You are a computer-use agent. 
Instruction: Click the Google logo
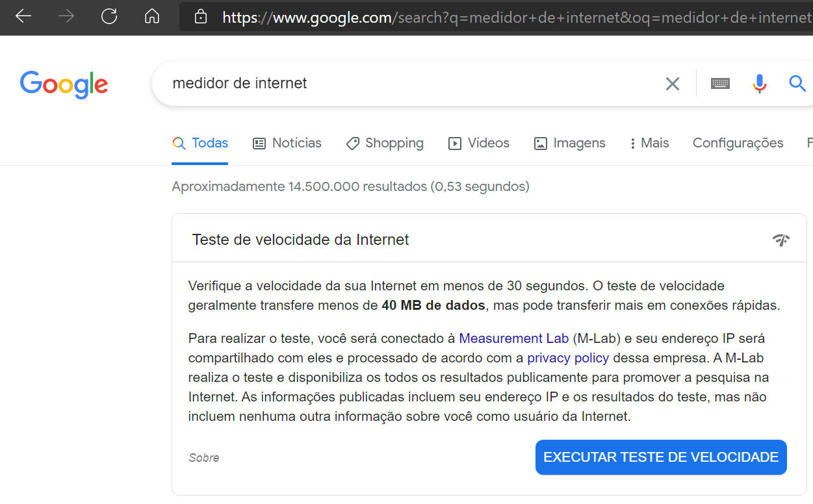click(64, 84)
